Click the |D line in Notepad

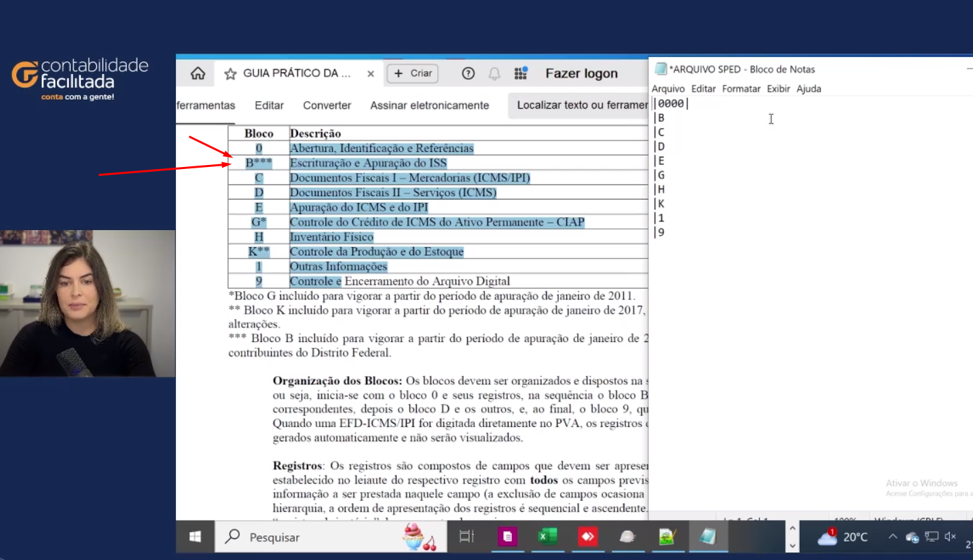pyautogui.click(x=659, y=147)
